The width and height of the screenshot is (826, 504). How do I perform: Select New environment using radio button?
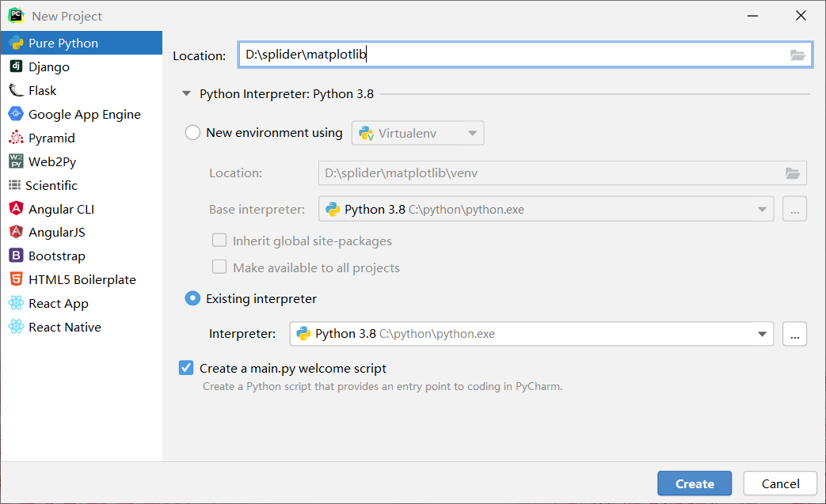[x=192, y=133]
